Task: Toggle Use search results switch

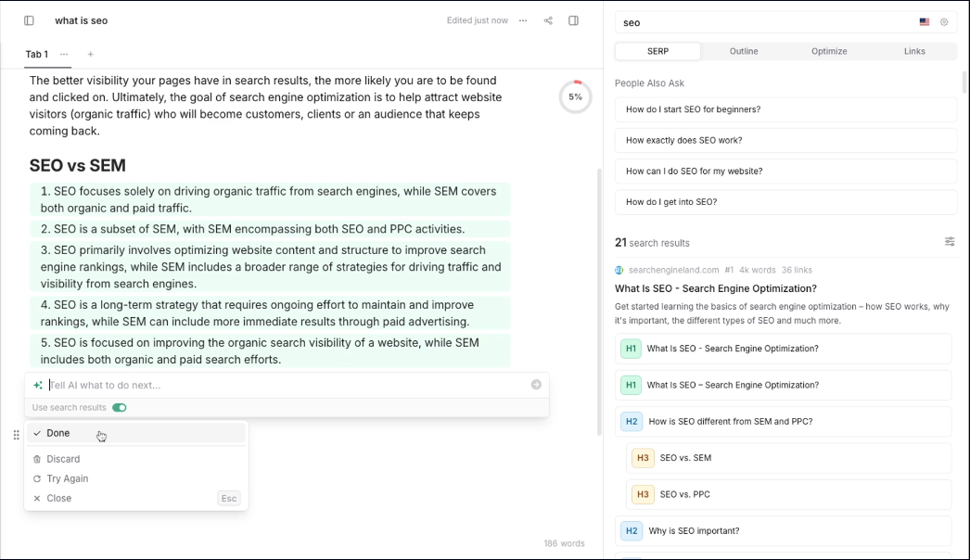Action: 120,407
